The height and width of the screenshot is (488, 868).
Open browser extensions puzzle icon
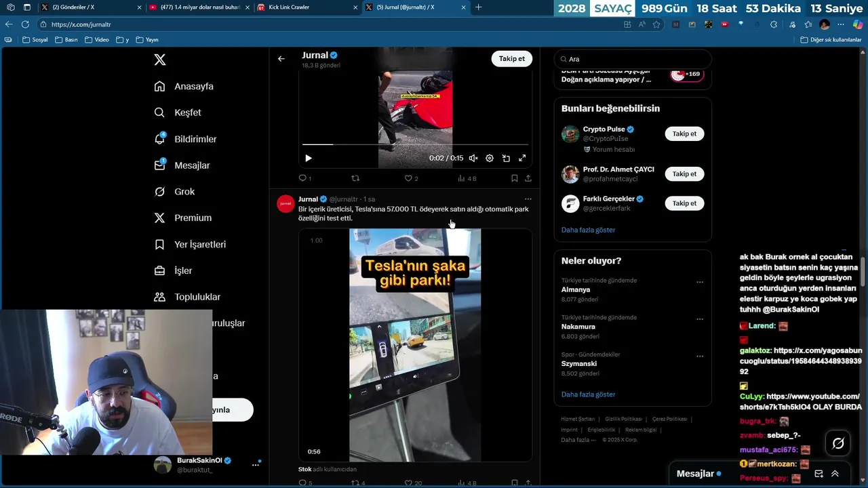pos(774,24)
